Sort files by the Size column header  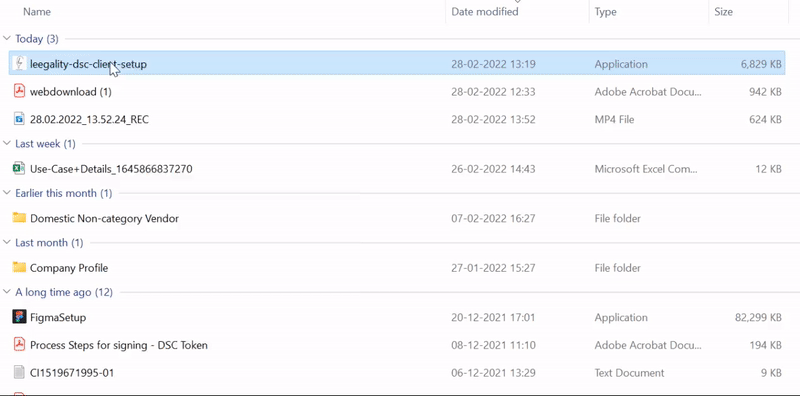coord(723,11)
